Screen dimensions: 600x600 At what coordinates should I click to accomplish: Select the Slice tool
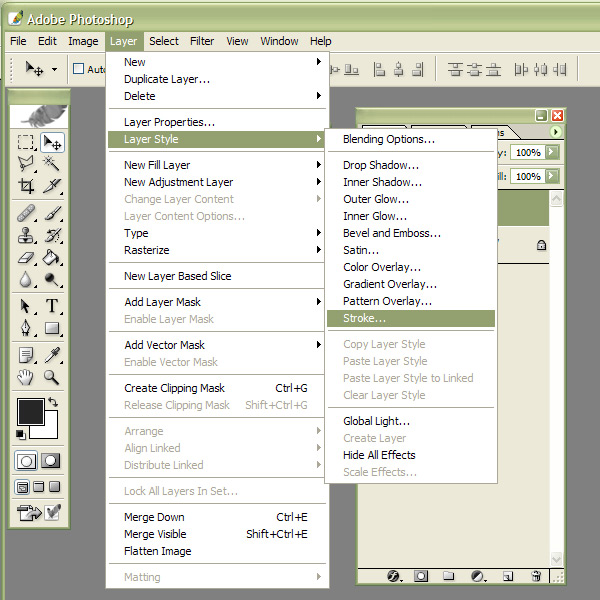tap(52, 186)
